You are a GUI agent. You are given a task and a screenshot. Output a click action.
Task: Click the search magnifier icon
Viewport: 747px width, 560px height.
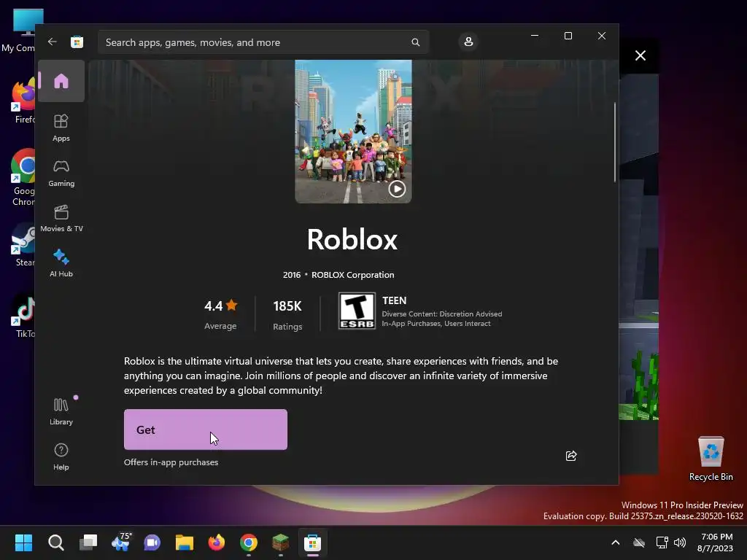point(415,42)
